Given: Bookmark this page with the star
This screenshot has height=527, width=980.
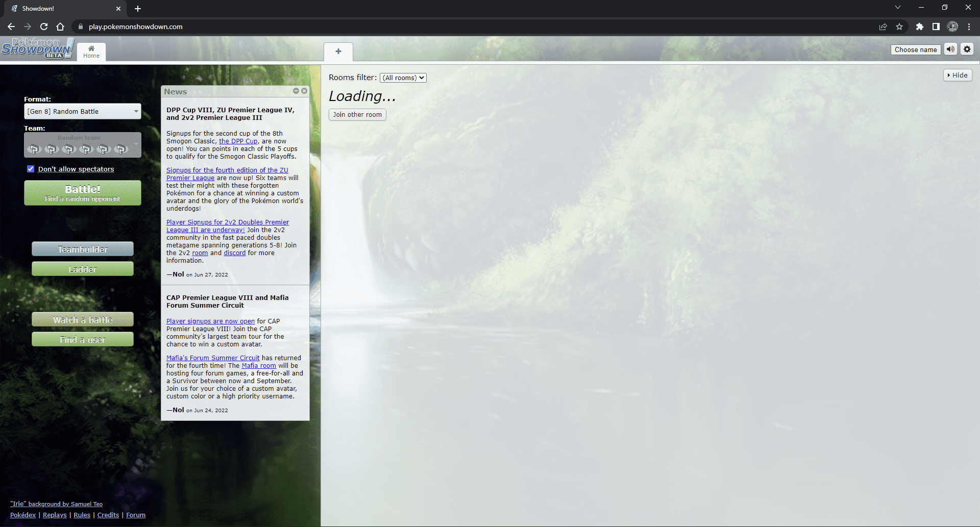Looking at the screenshot, I should pyautogui.click(x=899, y=27).
